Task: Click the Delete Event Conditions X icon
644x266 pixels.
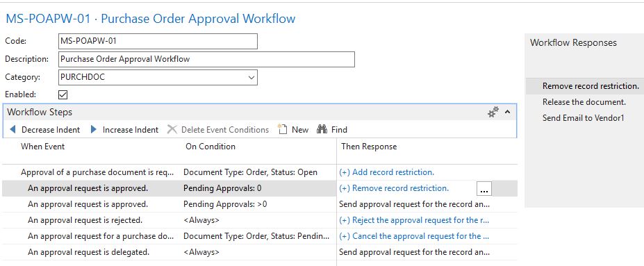Action: click(172, 130)
